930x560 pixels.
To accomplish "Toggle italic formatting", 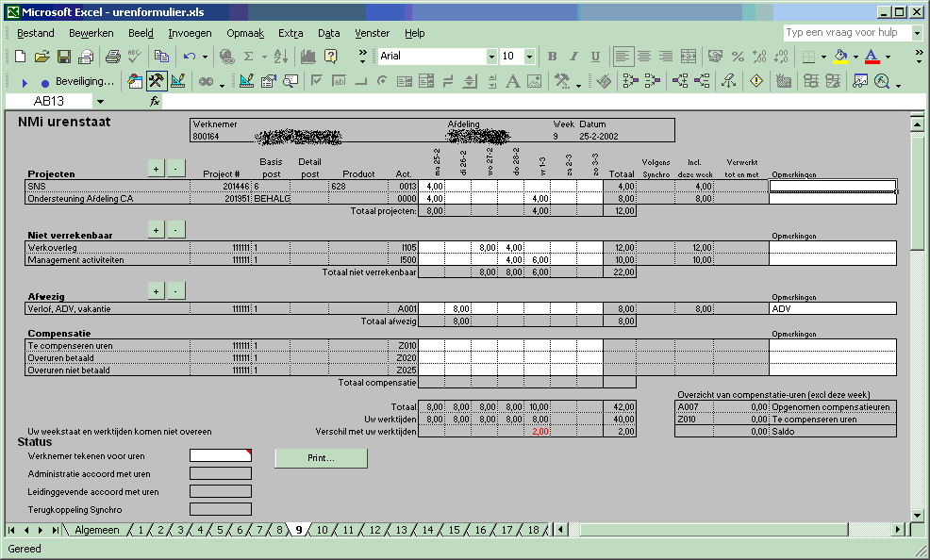I will (573, 57).
